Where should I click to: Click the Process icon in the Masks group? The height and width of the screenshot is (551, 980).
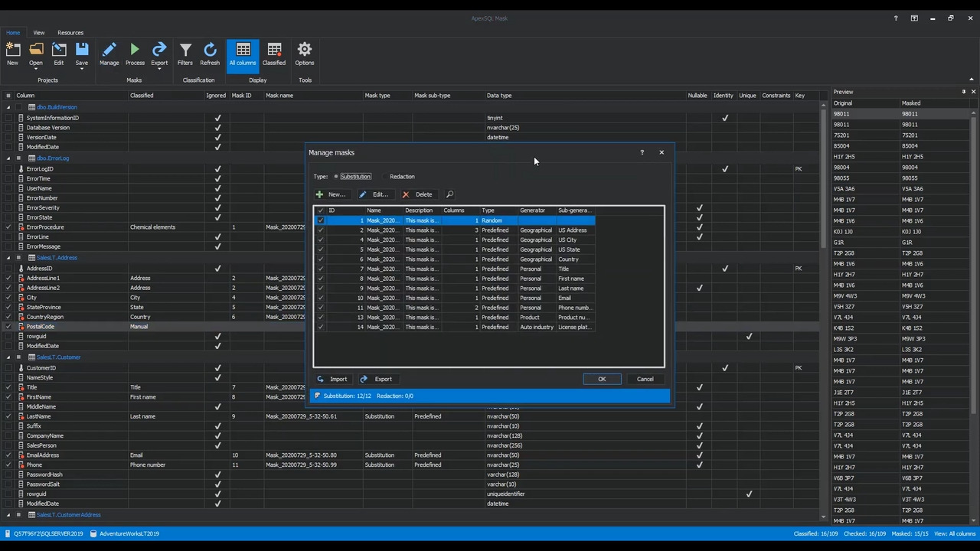pyautogui.click(x=135, y=49)
